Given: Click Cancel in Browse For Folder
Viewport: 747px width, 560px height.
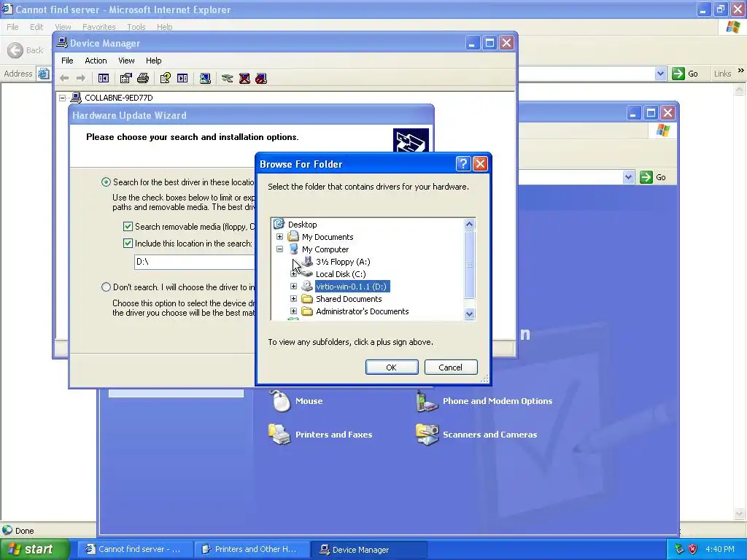Looking at the screenshot, I should [451, 367].
